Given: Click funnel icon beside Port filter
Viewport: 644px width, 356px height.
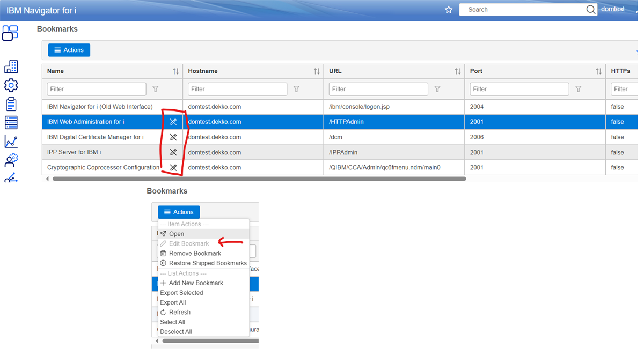Looking at the screenshot, I should coord(579,89).
